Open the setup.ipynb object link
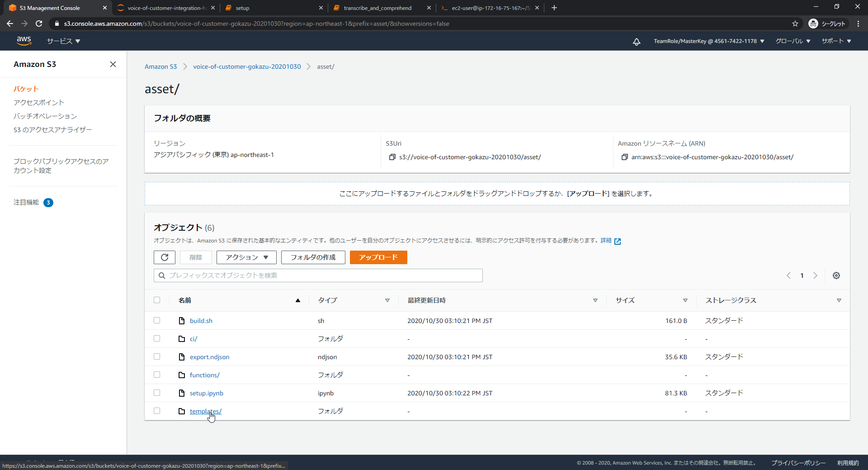Screen dimensions: 868x470 207,393
